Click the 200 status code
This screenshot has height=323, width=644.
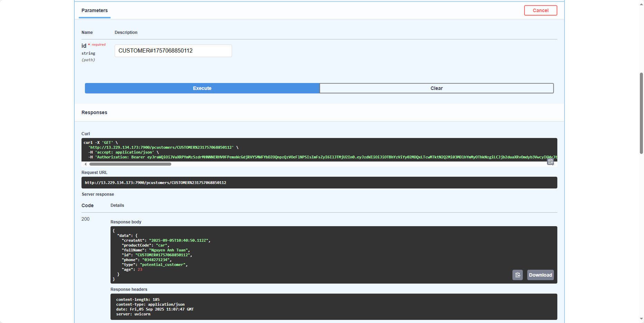[85, 219]
